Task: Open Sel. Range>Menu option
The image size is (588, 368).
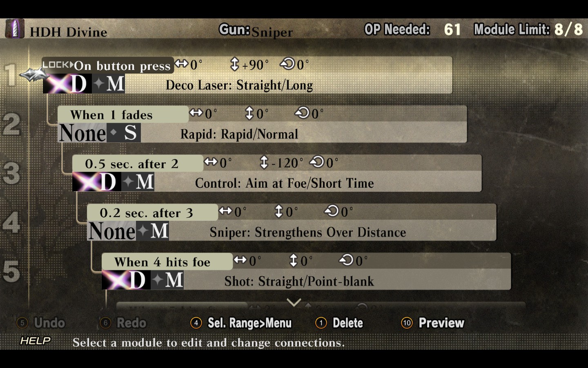Action: 241,323
